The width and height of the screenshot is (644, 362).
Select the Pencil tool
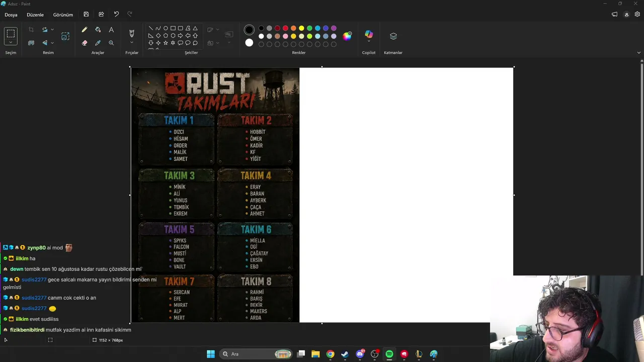pos(85,30)
